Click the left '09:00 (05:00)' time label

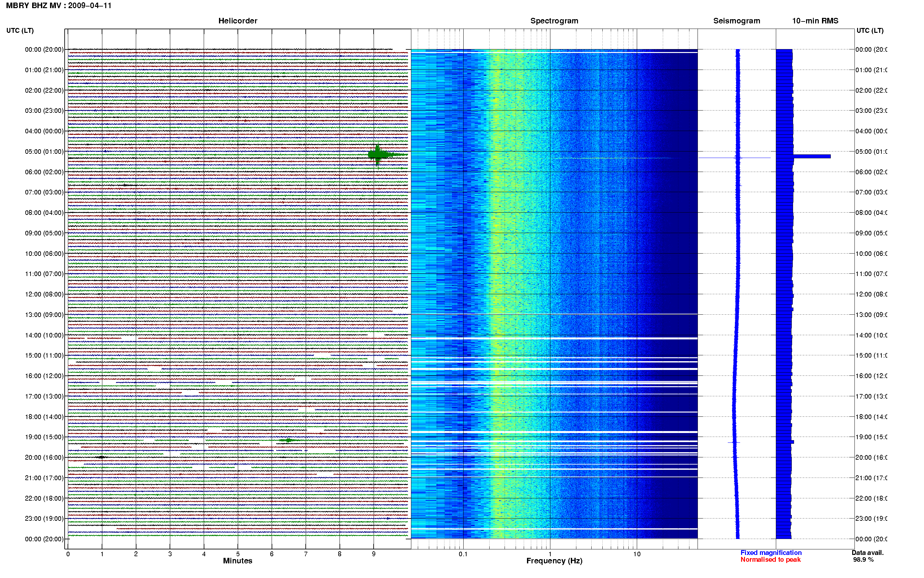click(44, 233)
